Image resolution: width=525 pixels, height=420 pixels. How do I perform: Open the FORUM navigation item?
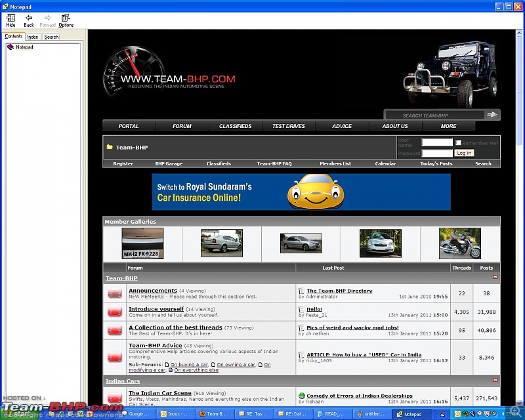[x=182, y=126]
